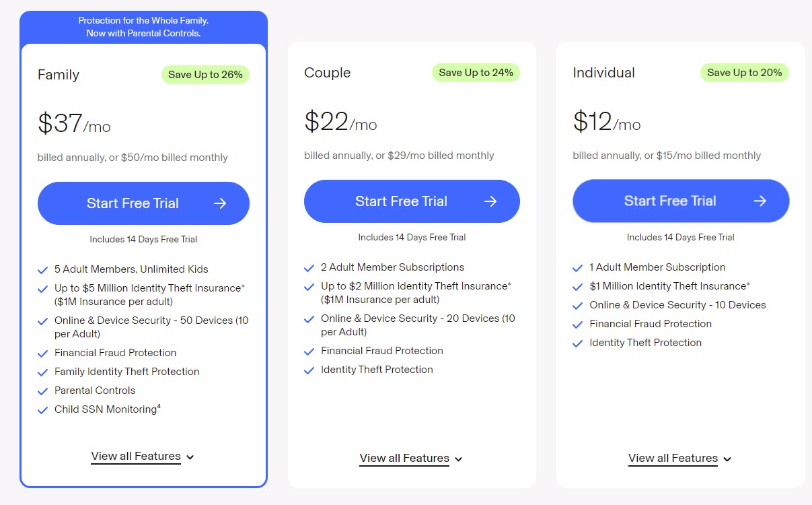Click the Save Up to 24% badge
The image size is (812, 505).
click(x=476, y=73)
